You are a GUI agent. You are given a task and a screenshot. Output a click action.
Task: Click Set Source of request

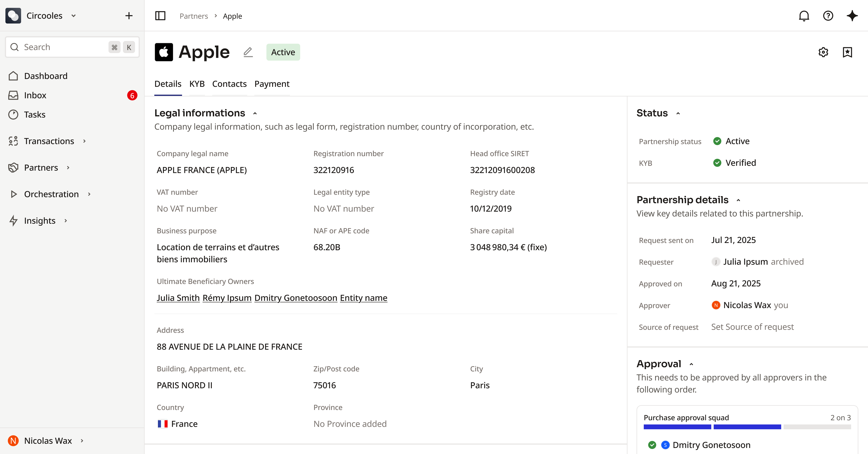pyautogui.click(x=752, y=327)
